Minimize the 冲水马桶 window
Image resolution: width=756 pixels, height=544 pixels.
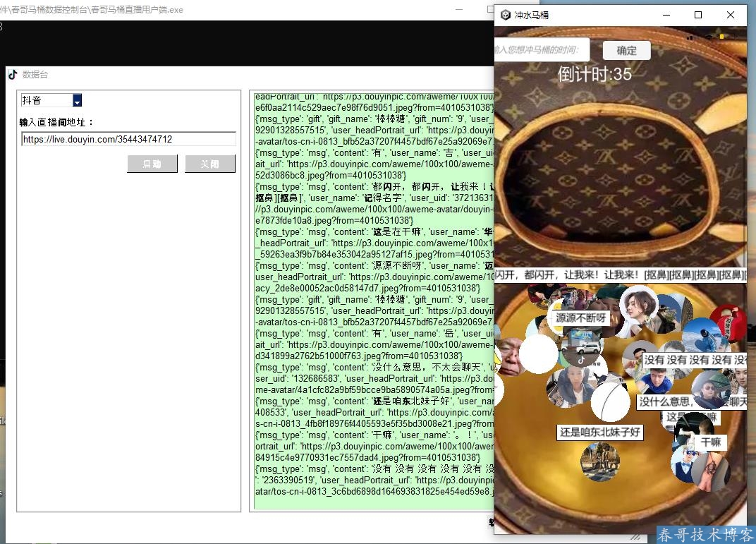click(666, 15)
